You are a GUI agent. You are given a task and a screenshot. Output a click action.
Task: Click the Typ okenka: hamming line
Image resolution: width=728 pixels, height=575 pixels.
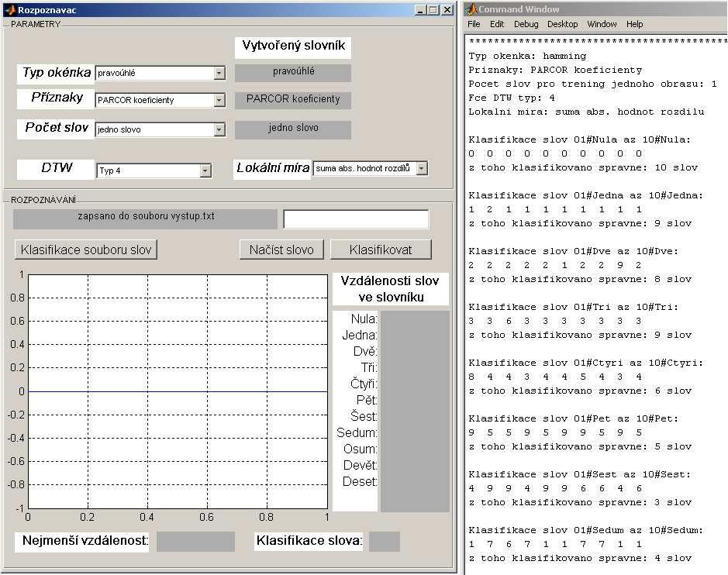(x=527, y=56)
